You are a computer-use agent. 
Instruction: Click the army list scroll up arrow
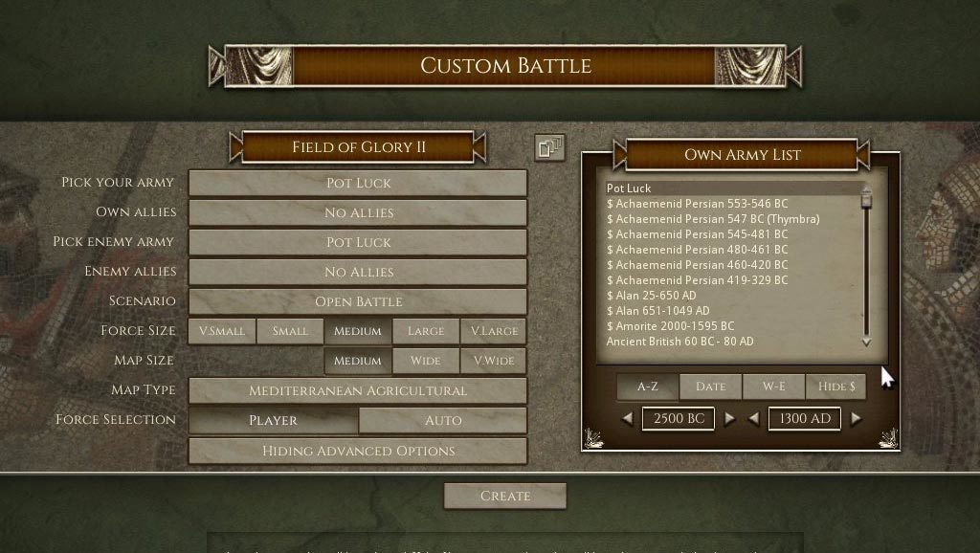pos(866,188)
